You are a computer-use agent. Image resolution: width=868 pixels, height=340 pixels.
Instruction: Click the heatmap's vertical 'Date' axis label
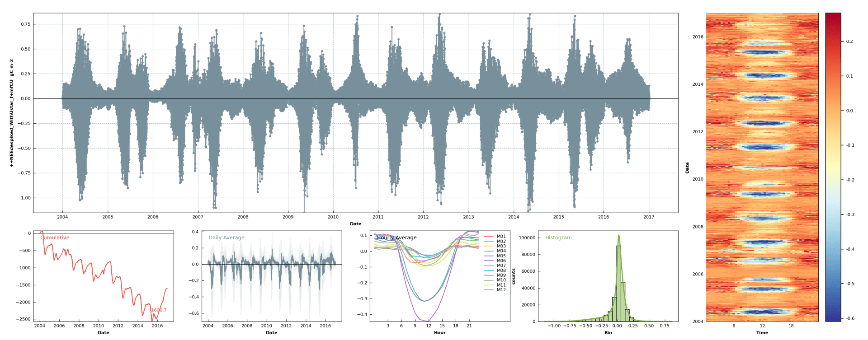click(x=687, y=168)
